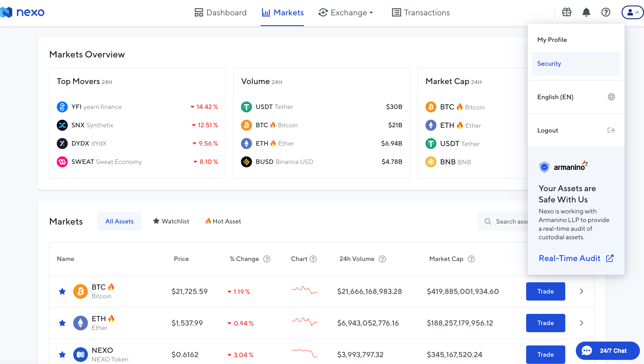Click the Nexo logo
Screen dimensions: 644x364
[22, 12]
